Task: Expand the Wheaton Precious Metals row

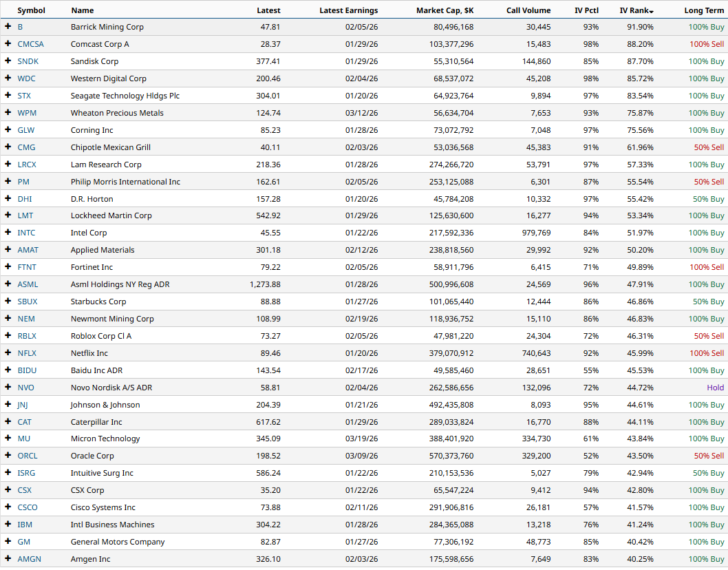Action: click(x=8, y=112)
